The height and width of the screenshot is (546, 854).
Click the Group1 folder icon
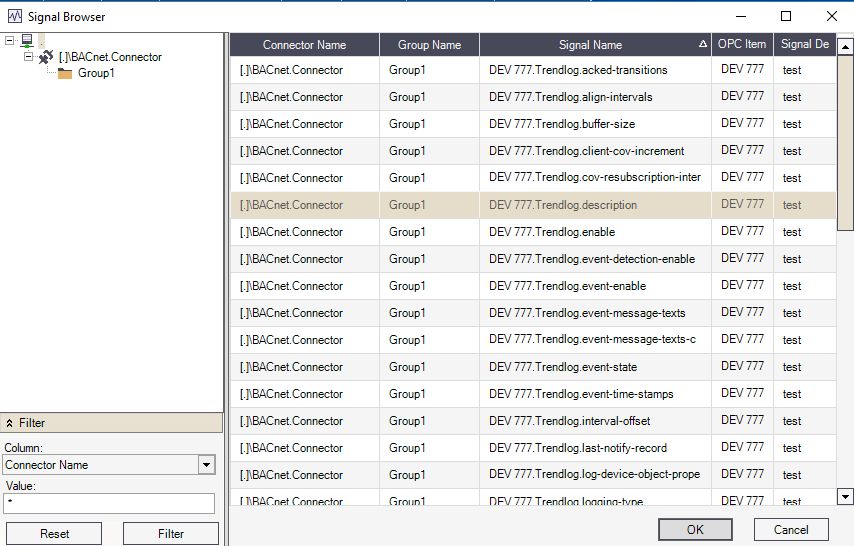pyautogui.click(x=65, y=73)
